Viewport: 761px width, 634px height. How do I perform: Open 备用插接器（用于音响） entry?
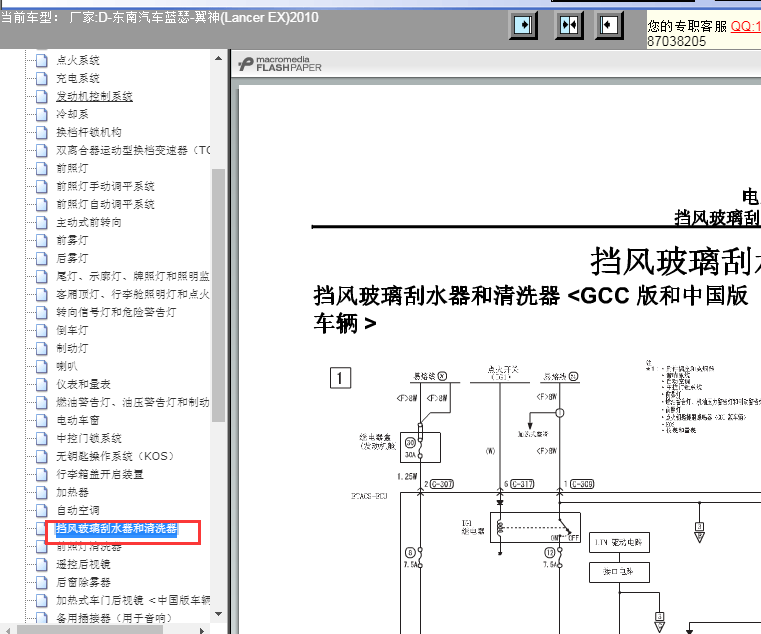(x=114, y=618)
